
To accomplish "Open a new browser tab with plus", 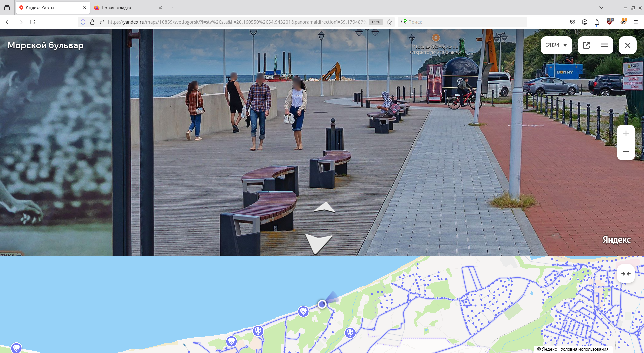I will (173, 8).
